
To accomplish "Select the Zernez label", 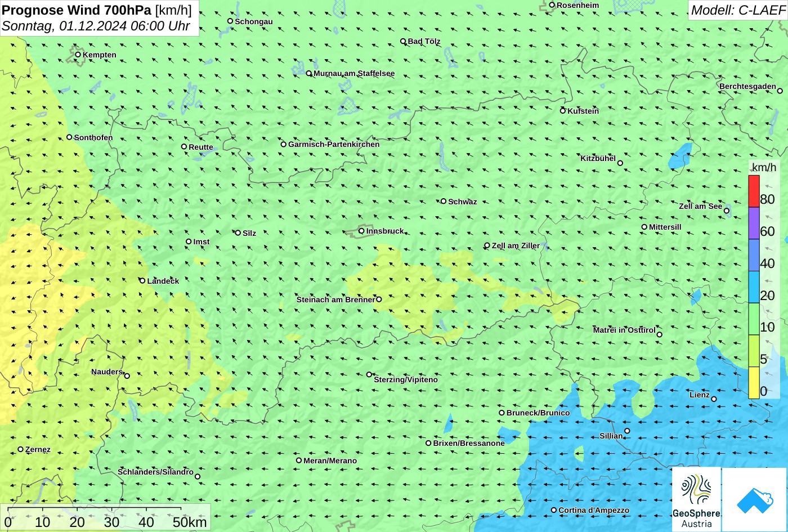I will click(x=38, y=449).
